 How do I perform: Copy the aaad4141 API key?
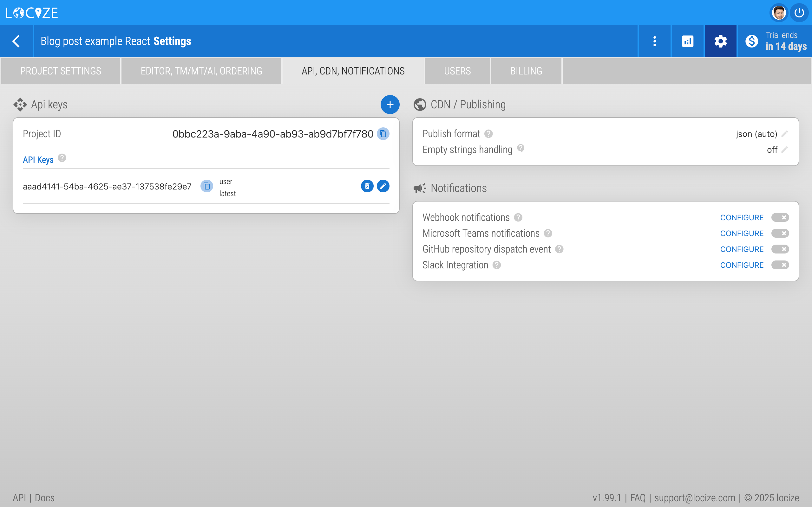207,186
